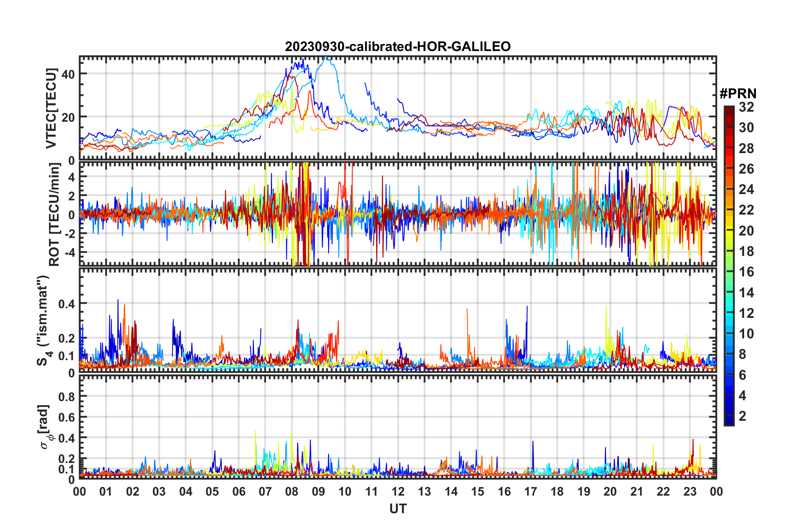Select colorbar tick label 26
This screenshot has height=532, width=796.
pos(746,169)
